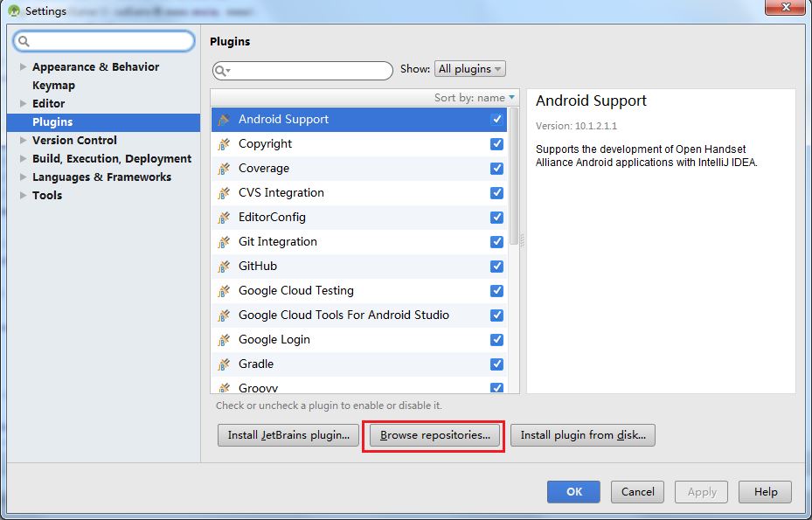Close the Settings dialog window
Image resolution: width=812 pixels, height=520 pixels.
(x=786, y=8)
